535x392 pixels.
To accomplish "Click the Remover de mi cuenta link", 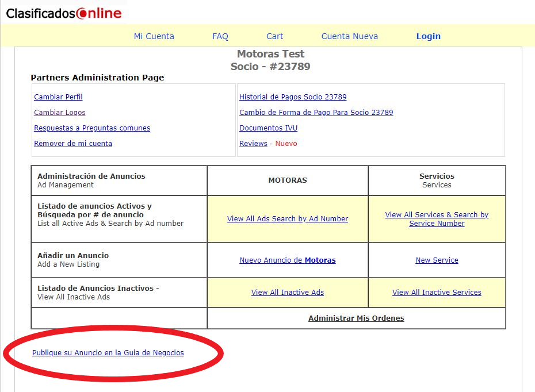I will [x=73, y=144].
